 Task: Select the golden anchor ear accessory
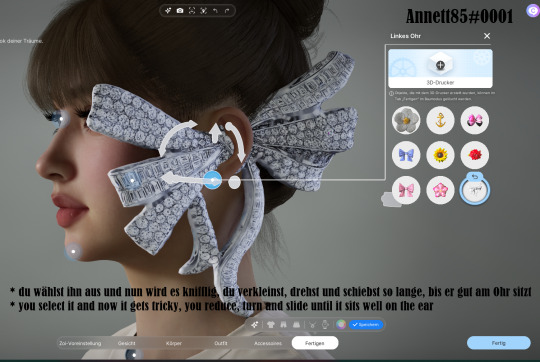[x=440, y=120]
